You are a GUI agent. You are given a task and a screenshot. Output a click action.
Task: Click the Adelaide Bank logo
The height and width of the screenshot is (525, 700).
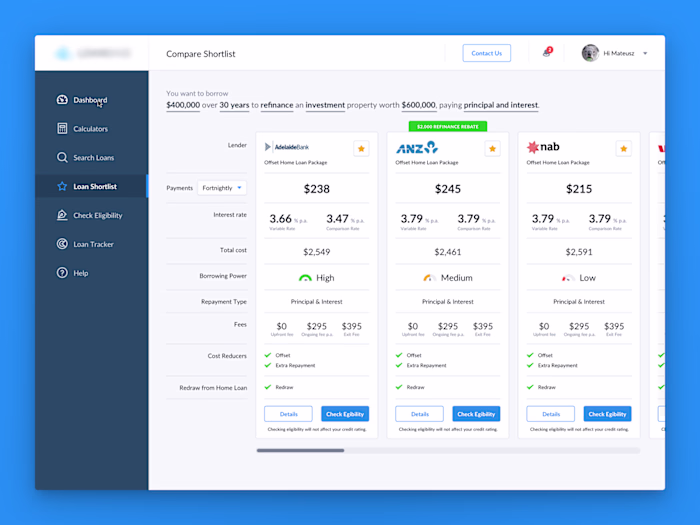click(x=287, y=147)
